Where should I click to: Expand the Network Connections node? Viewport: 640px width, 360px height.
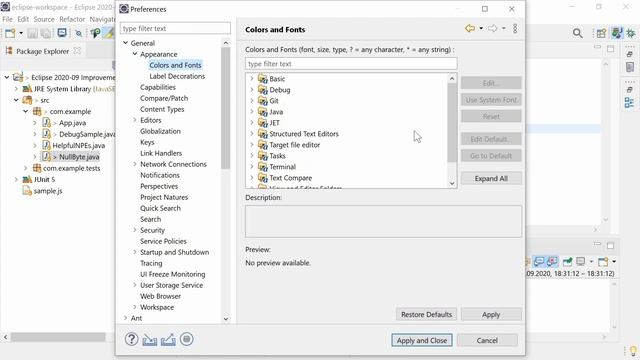pyautogui.click(x=135, y=164)
